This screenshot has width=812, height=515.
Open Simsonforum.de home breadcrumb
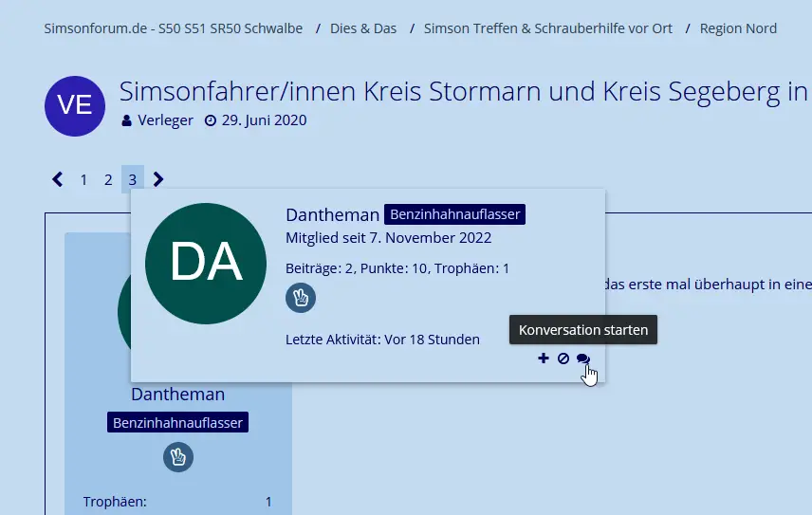(x=174, y=28)
